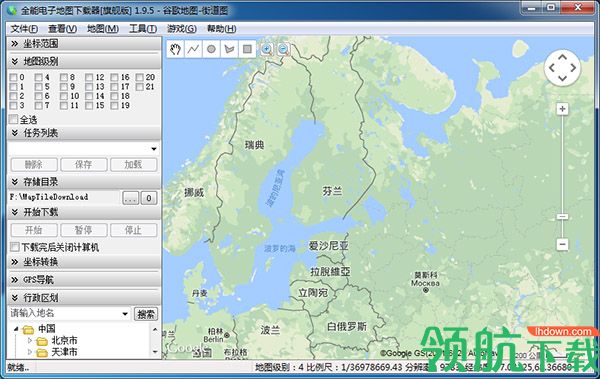Open the 帮助(H) menu
Image resolution: width=600 pixels, height=379 pixels.
click(x=221, y=29)
